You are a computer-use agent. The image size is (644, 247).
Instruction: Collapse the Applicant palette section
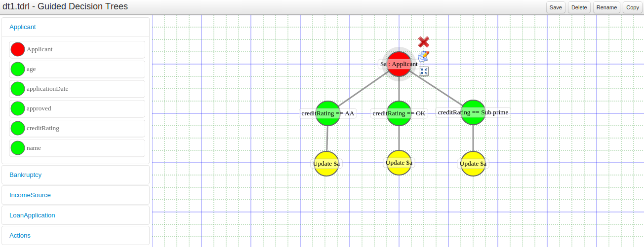[23, 27]
